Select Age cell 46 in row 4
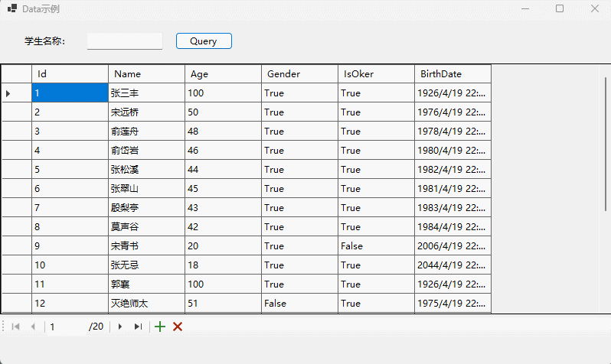611x364 pixels. pos(223,151)
